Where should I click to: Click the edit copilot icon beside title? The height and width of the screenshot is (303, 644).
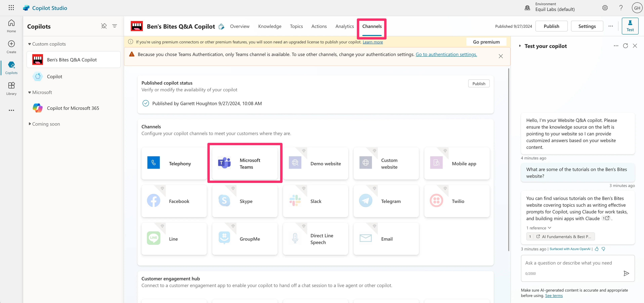221,27
